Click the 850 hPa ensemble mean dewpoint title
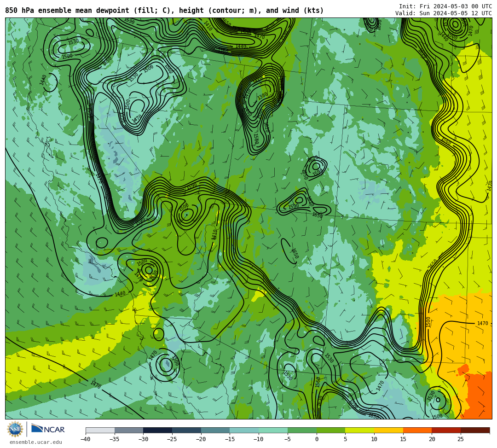 164,11
